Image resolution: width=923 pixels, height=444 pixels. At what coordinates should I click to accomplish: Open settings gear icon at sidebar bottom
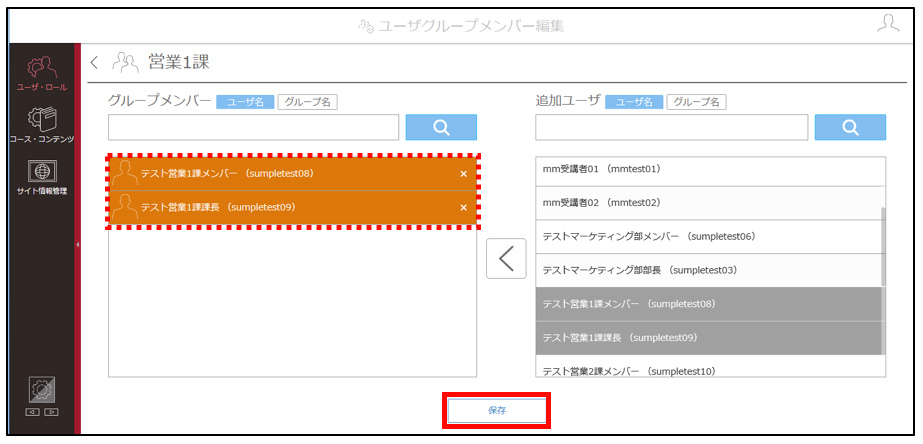42,389
